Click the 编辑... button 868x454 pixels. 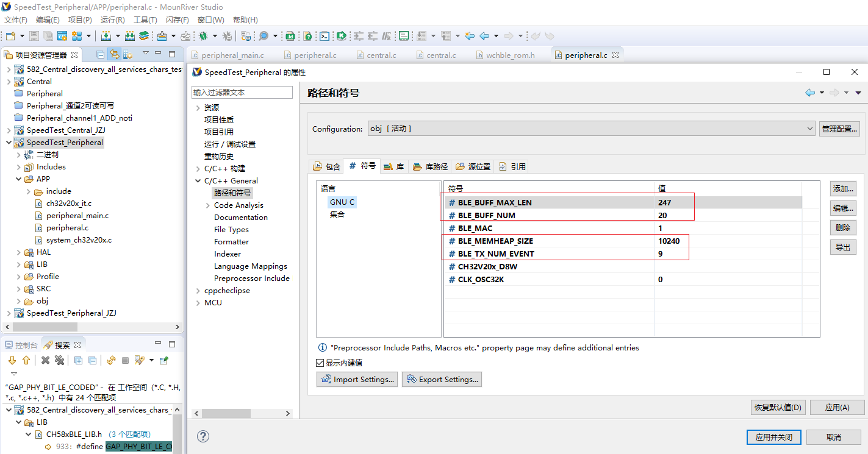click(843, 208)
